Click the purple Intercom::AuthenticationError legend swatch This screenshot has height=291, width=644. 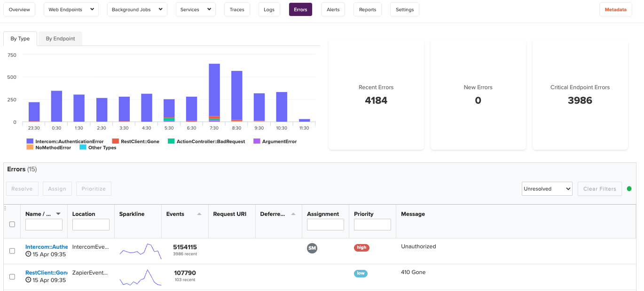(x=28, y=141)
